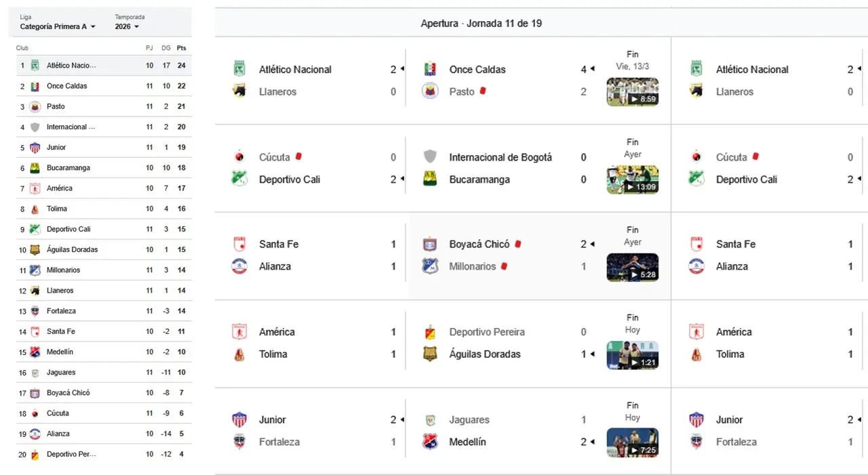Click the Apertura Jornada 11 de 19 header
The width and height of the screenshot is (868, 475).
[481, 24]
